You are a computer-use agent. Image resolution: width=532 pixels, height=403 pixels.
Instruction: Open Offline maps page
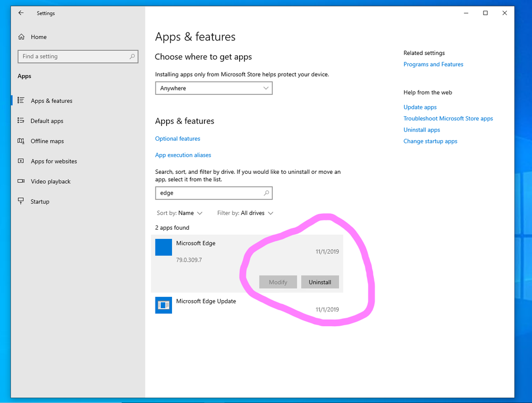78,141
